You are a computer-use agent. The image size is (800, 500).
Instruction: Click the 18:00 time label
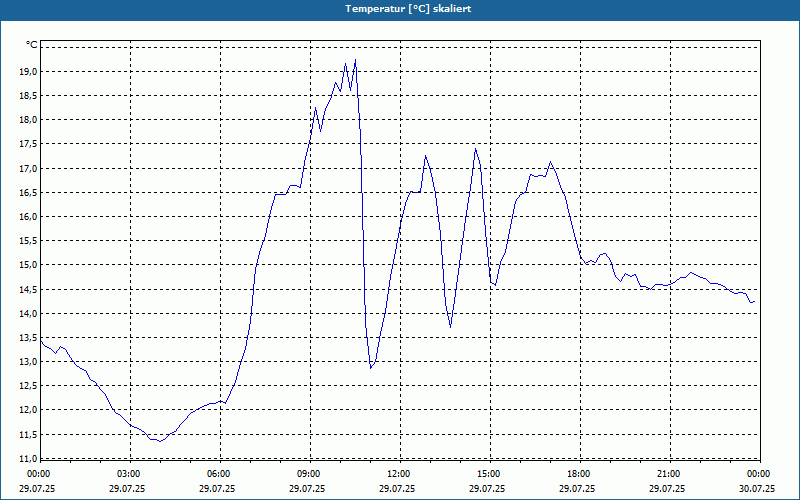[x=578, y=474]
